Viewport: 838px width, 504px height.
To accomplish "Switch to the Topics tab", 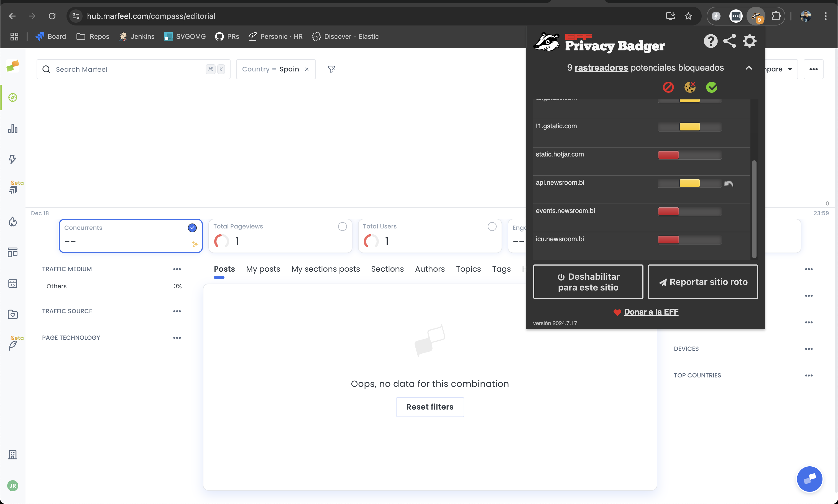I will pyautogui.click(x=468, y=269).
